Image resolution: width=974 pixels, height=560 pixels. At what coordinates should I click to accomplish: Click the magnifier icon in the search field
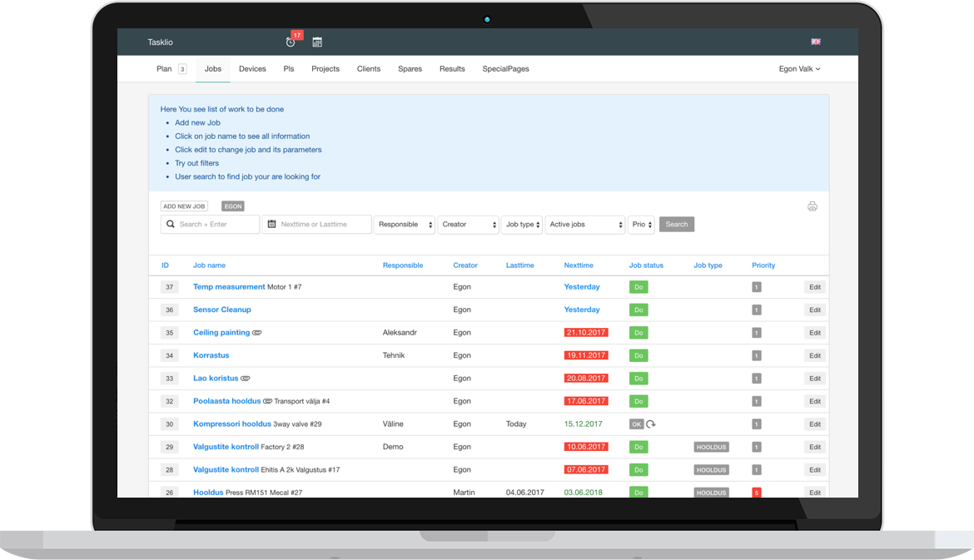pos(170,224)
